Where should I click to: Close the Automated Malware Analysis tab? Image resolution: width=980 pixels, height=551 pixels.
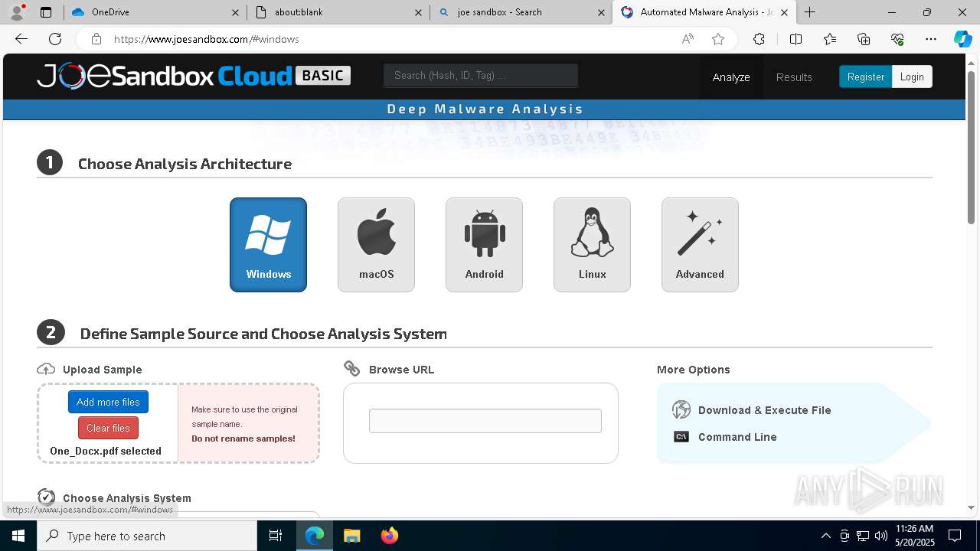pos(784,12)
